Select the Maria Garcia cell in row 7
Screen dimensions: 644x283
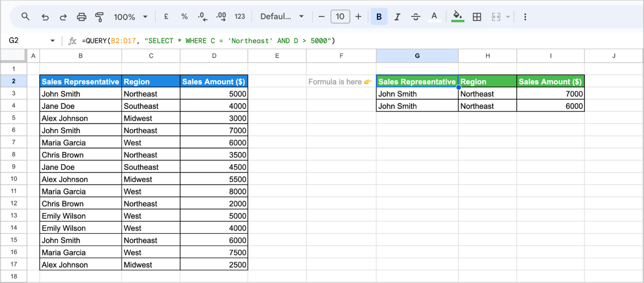pos(81,143)
